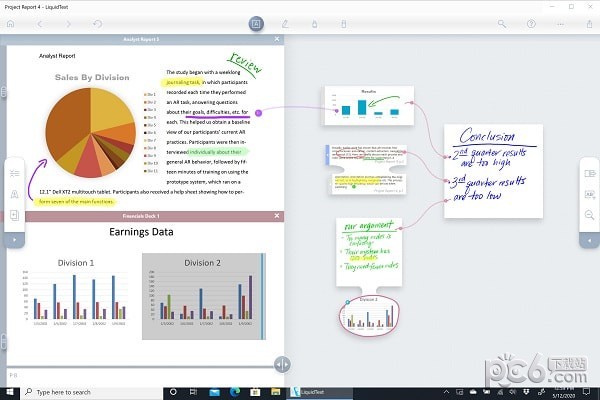Select the Analyst Report header bar

141,39
